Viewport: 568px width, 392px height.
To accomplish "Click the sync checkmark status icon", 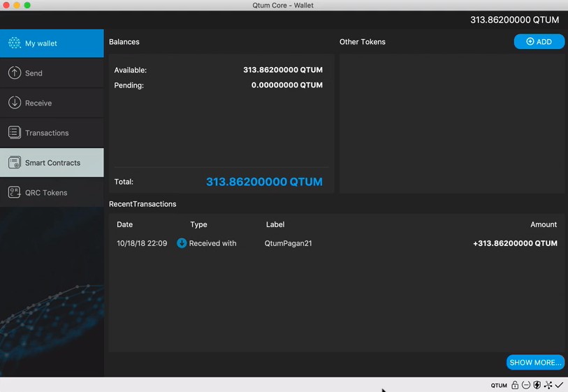I will tap(559, 385).
